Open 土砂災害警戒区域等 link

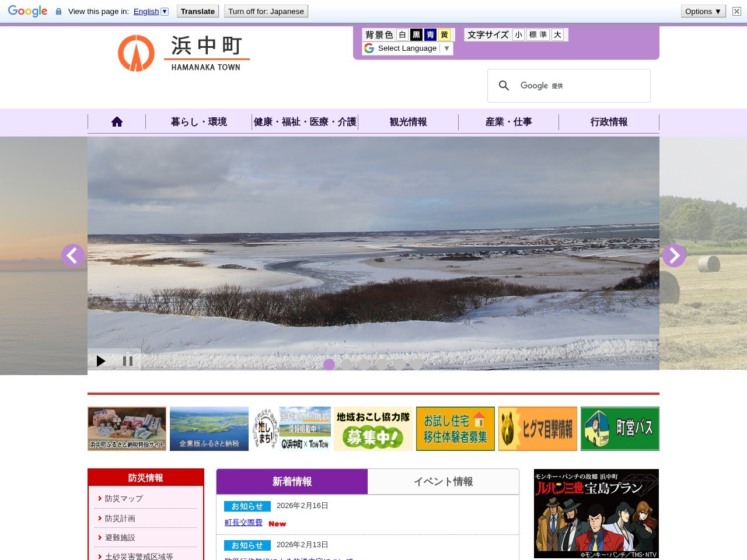139,556
